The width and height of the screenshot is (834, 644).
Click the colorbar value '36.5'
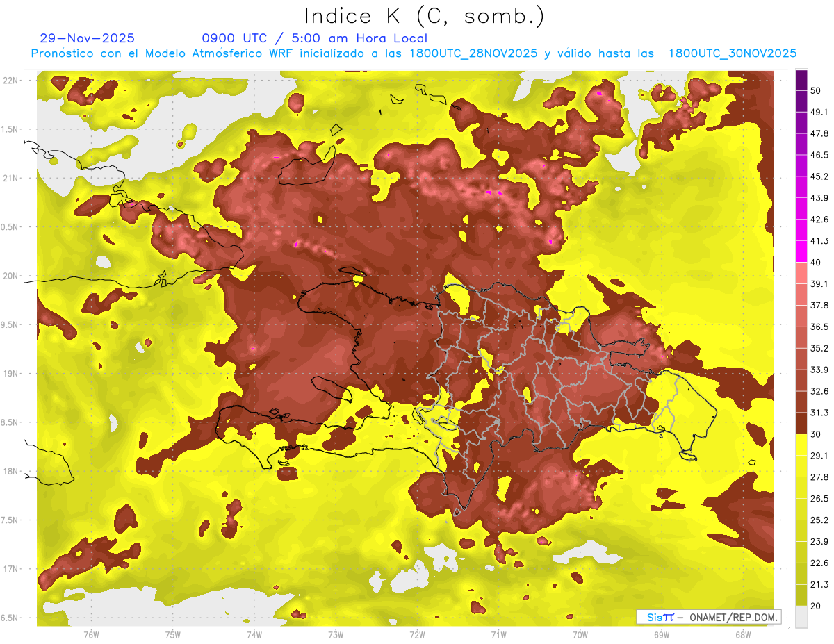coord(819,327)
